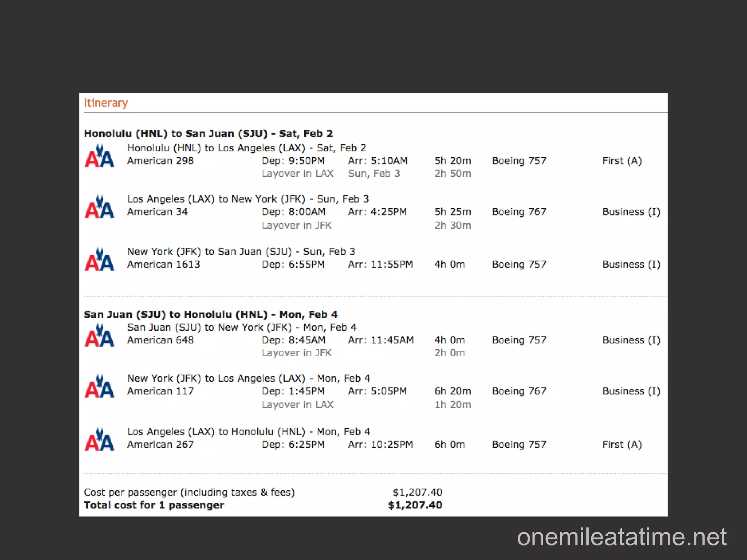Click arrival time 'Arr: 11:55PM'
The image size is (747, 560).
pos(380,264)
